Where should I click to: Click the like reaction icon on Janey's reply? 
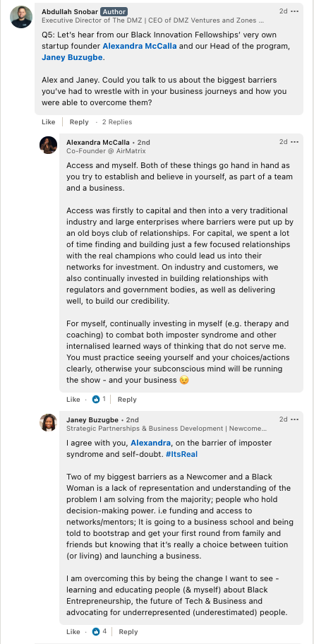pos(96,632)
